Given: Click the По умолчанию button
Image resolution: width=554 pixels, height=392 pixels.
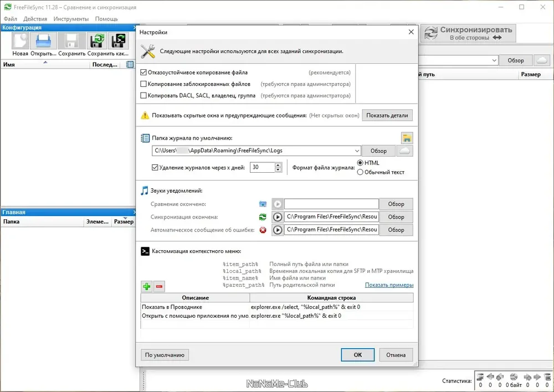Looking at the screenshot, I should tap(165, 355).
